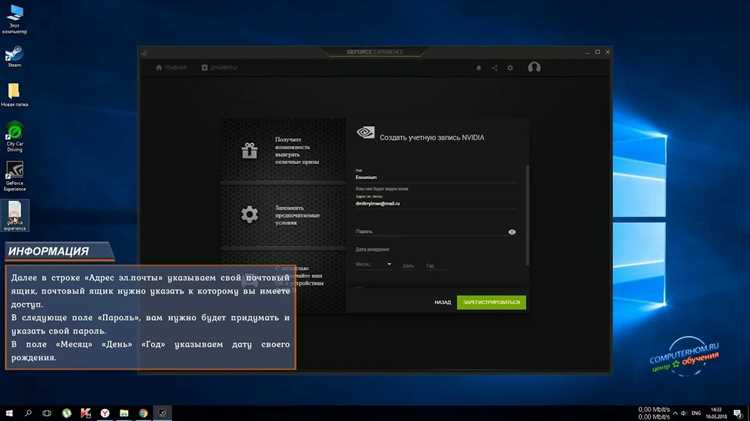Click the back arrow in the window title bar

coord(144,53)
